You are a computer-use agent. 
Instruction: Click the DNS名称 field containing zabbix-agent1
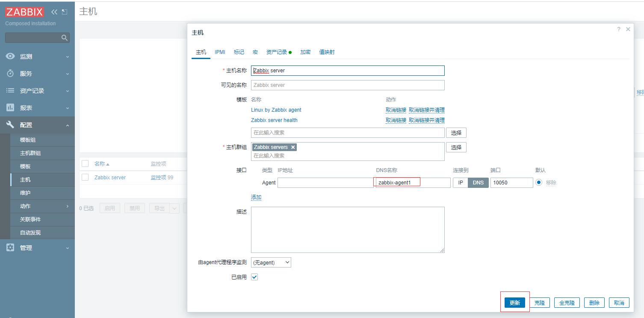[413, 183]
